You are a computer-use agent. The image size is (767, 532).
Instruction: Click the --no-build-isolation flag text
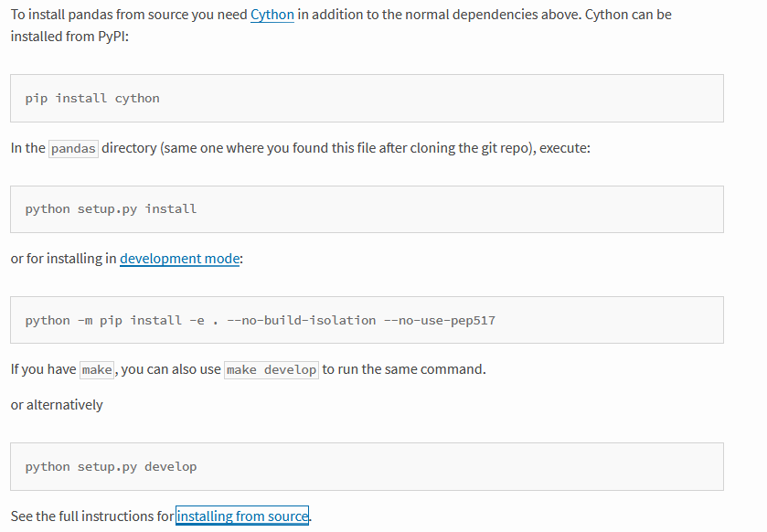click(x=302, y=320)
